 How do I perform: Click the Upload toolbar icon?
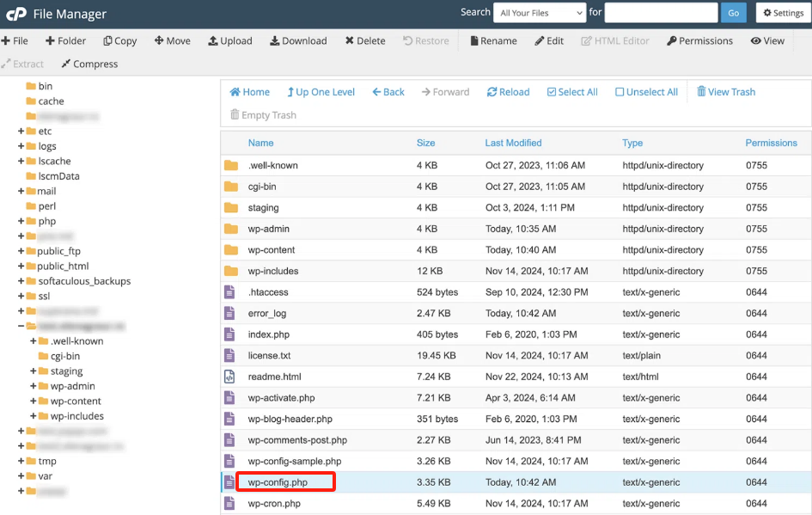click(x=213, y=40)
